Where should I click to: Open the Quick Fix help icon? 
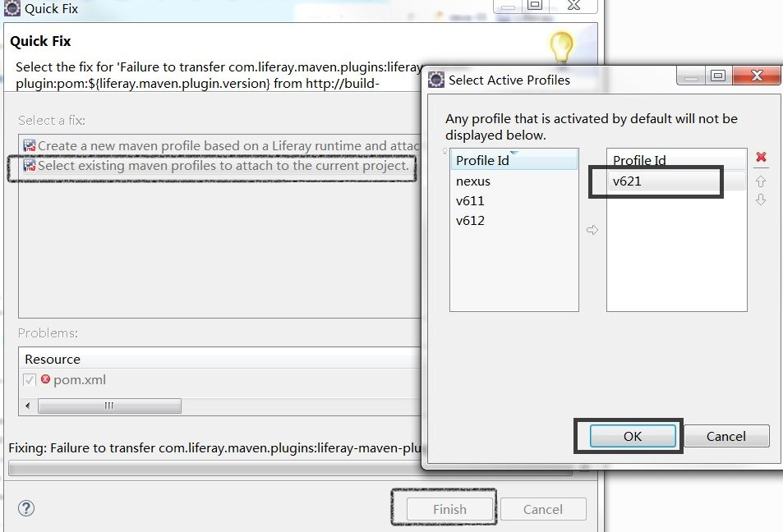[26, 508]
